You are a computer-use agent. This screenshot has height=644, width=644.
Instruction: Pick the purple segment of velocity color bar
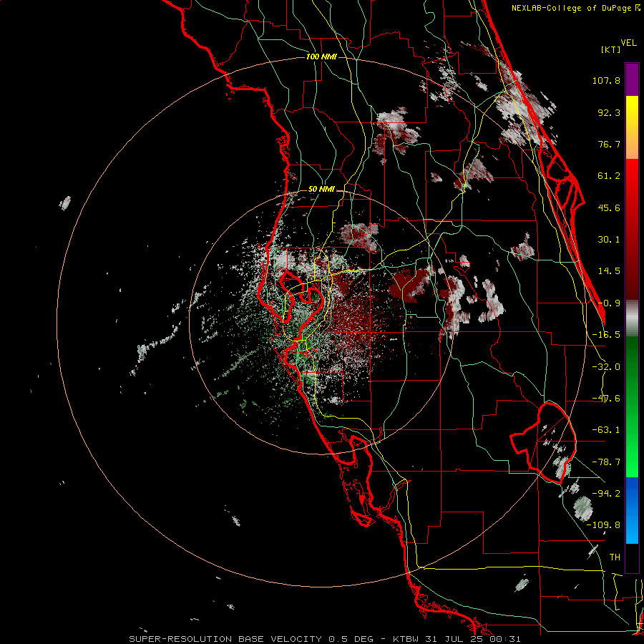point(632,79)
